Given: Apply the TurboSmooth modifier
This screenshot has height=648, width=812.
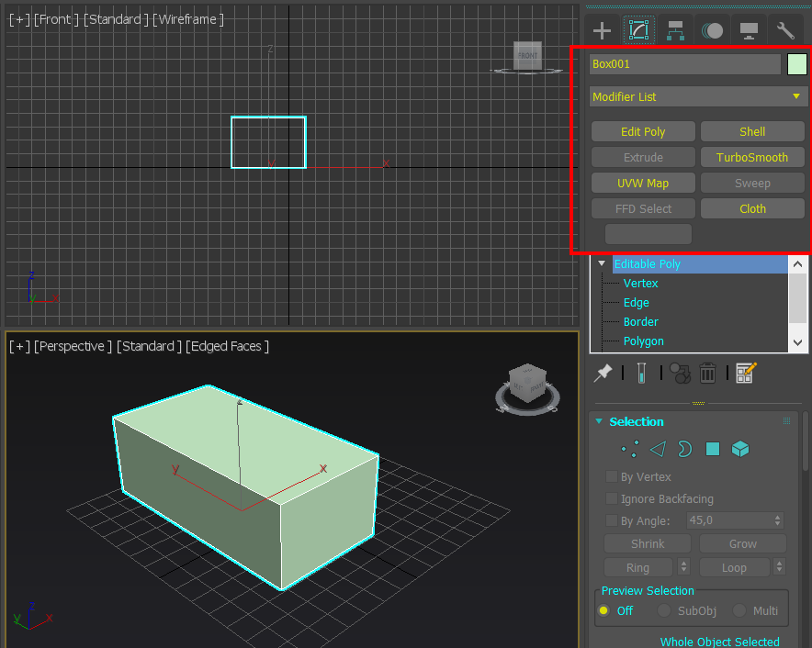Looking at the screenshot, I should [x=752, y=157].
